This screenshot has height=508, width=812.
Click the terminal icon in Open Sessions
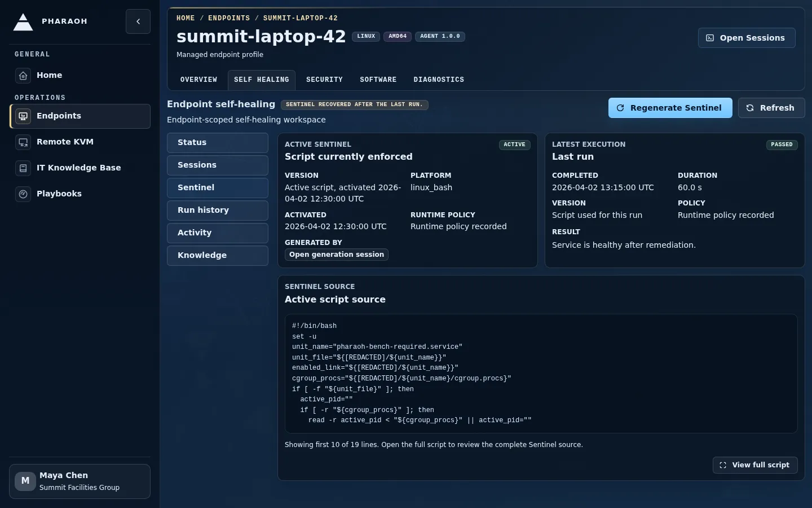point(710,38)
